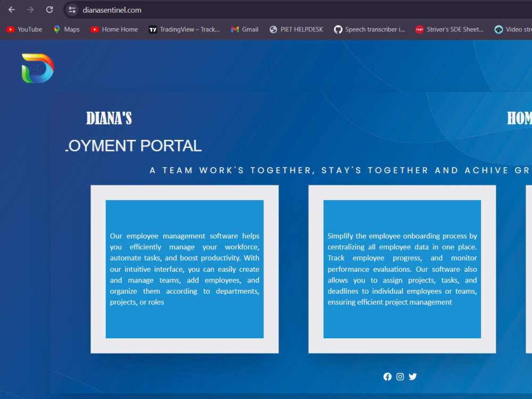Screen dimensions: 532x399
Task: Open Home Home bookmark
Action: point(114,29)
